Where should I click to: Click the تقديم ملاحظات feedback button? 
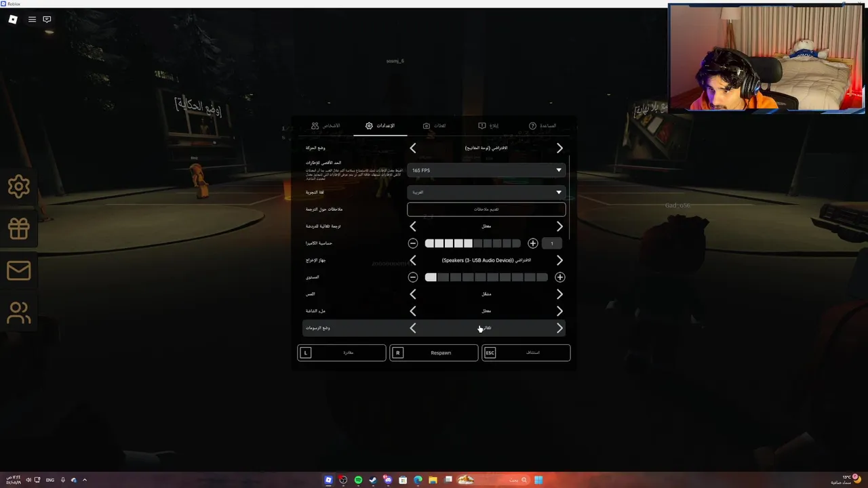click(486, 209)
